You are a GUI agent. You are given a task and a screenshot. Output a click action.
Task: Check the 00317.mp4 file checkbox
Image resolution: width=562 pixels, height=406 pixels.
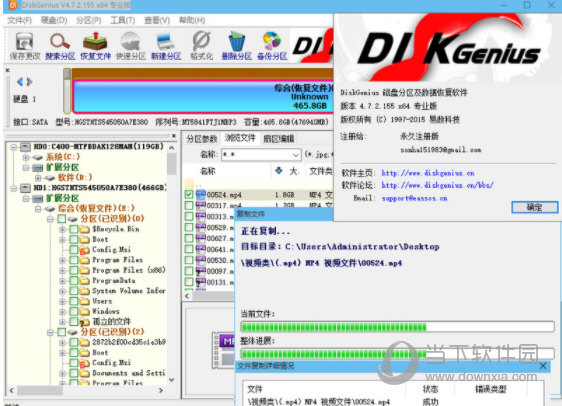tap(189, 205)
